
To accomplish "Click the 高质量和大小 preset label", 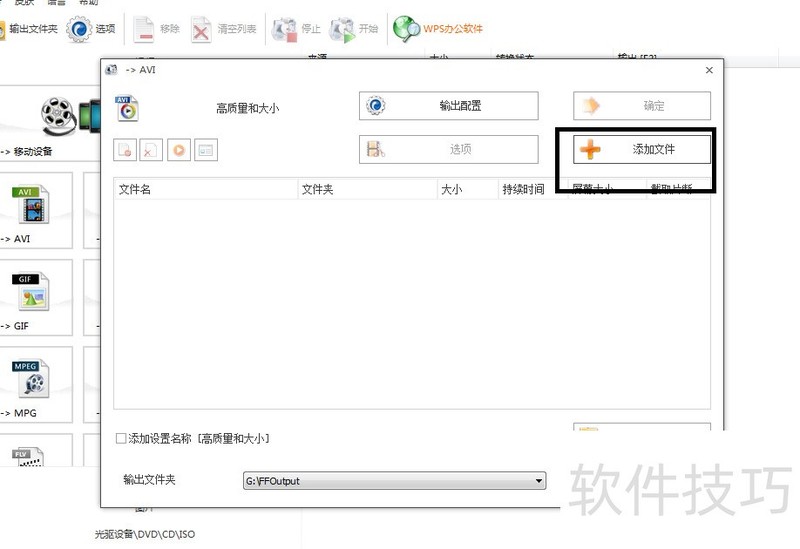I will pos(247,108).
